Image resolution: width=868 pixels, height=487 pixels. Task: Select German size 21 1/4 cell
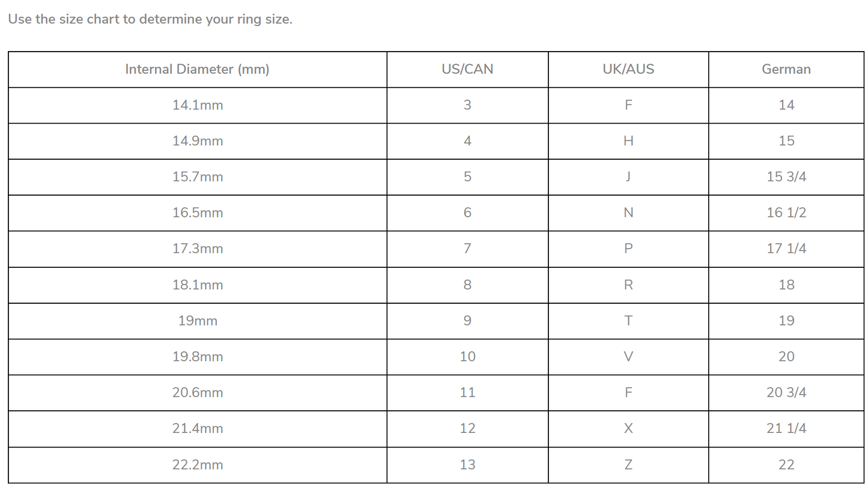pyautogui.click(x=786, y=429)
